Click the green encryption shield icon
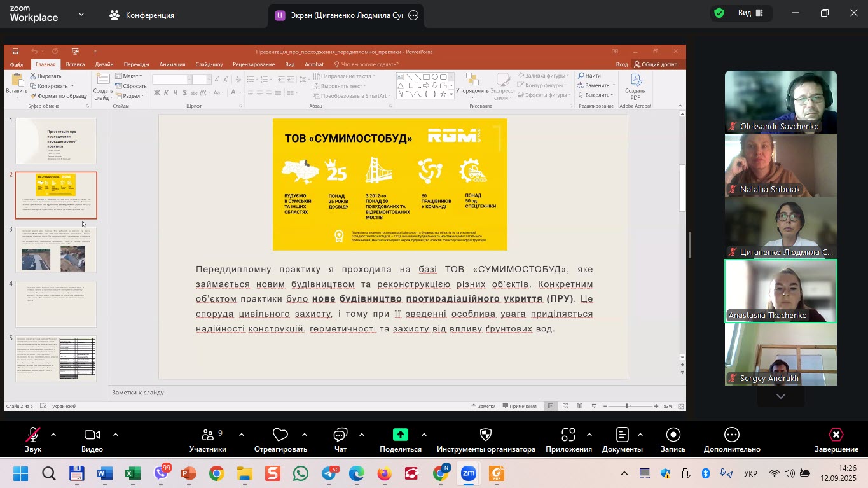 719,13
